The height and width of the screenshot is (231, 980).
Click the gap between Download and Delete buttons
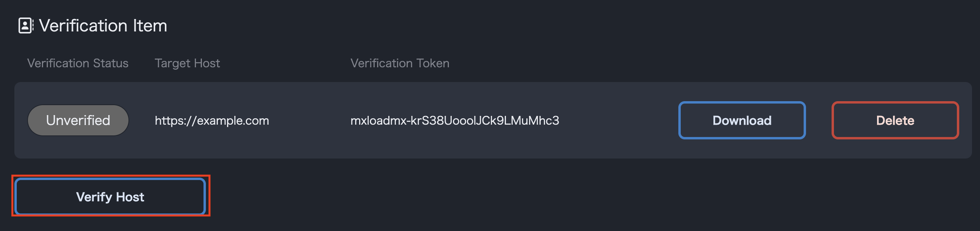(818, 120)
